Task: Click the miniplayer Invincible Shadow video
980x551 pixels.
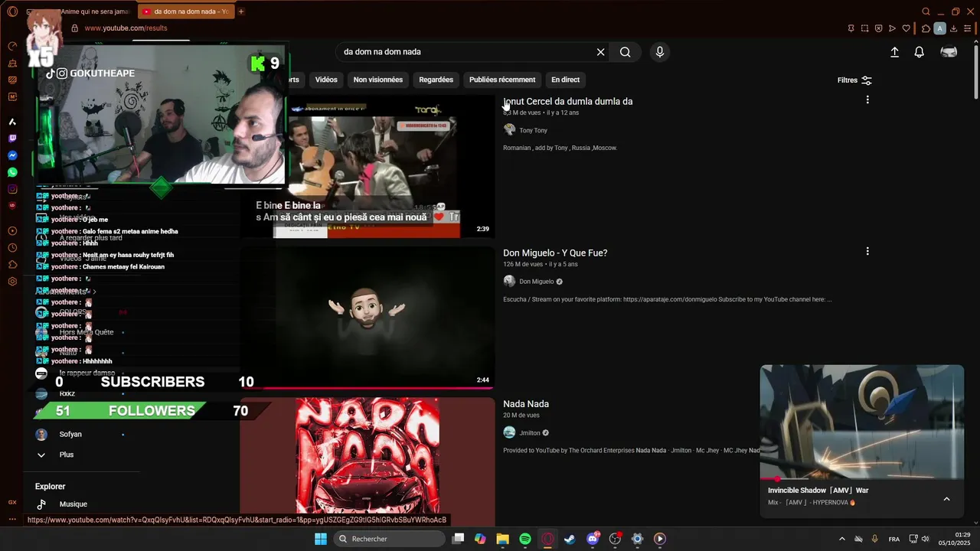Action: tap(862, 422)
